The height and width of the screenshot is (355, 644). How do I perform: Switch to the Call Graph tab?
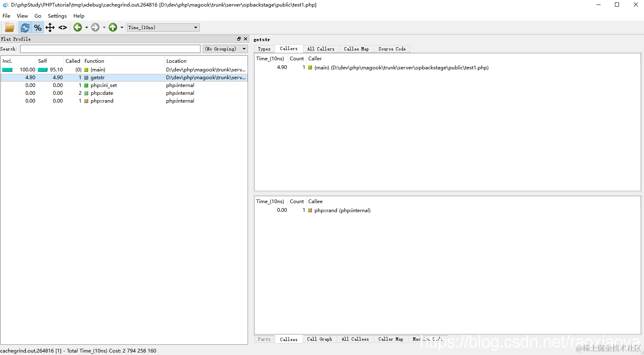[320, 339]
